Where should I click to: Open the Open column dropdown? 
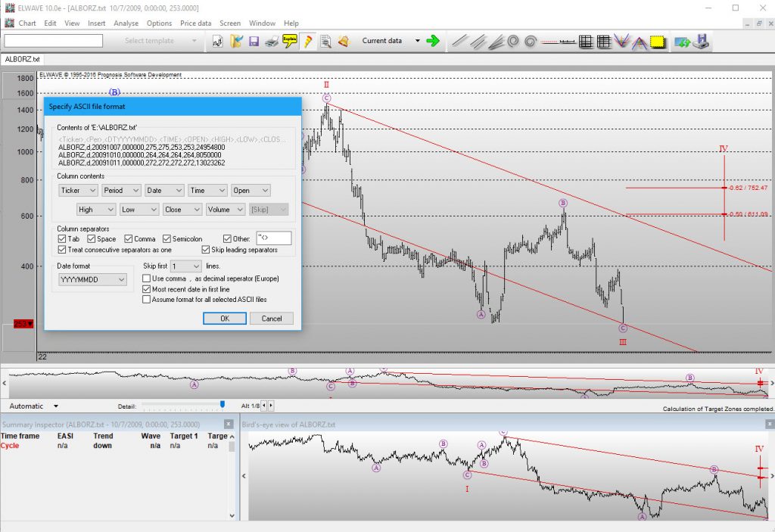[251, 191]
